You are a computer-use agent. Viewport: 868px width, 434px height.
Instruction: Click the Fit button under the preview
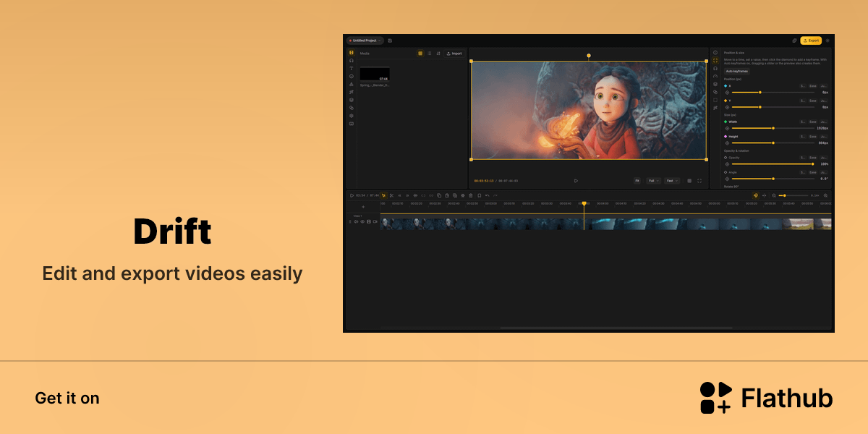point(637,181)
